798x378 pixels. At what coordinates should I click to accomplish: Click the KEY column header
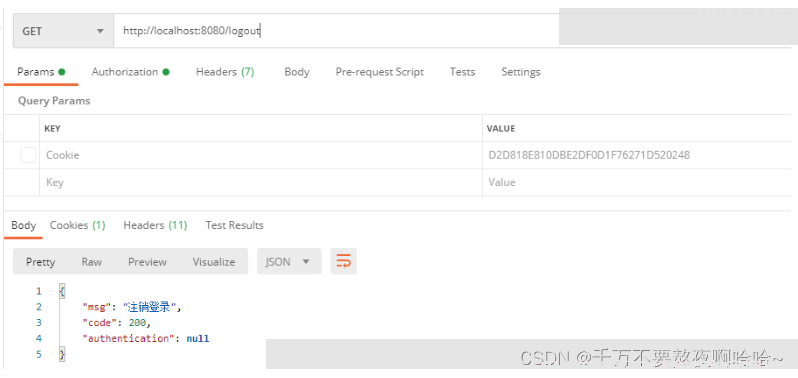(x=52, y=129)
